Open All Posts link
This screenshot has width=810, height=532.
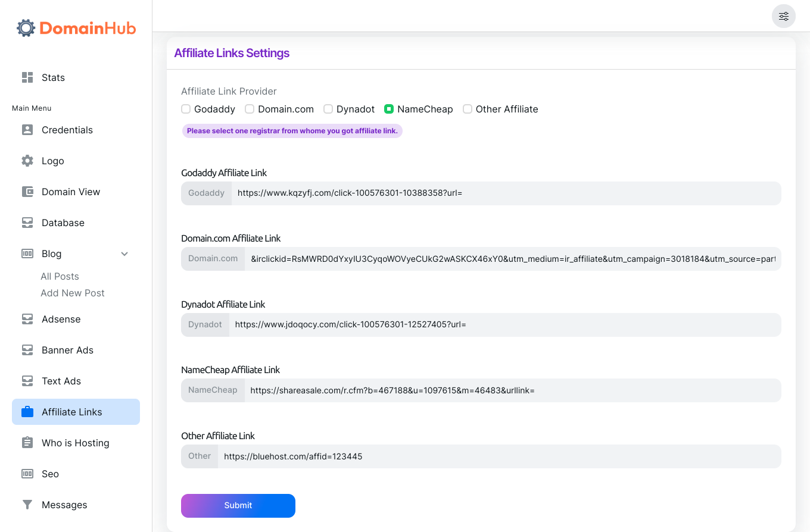(60, 276)
